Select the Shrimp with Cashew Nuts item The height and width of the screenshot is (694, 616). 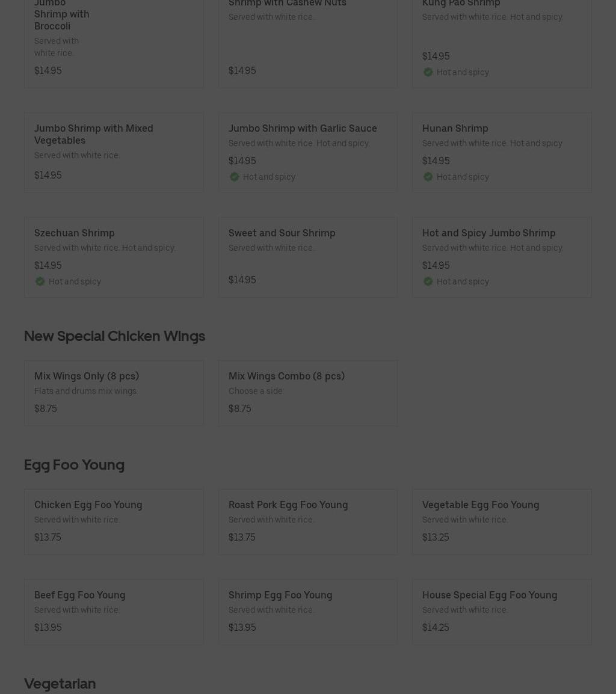307,42
